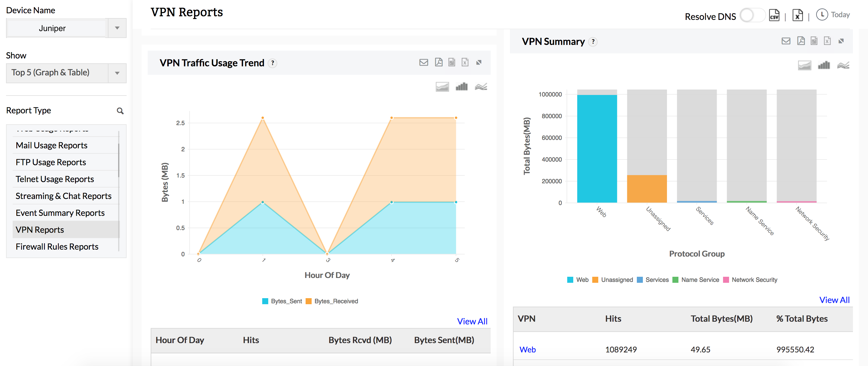Click View All link in VPN Traffic table
The height and width of the screenshot is (366, 868).
(x=471, y=320)
